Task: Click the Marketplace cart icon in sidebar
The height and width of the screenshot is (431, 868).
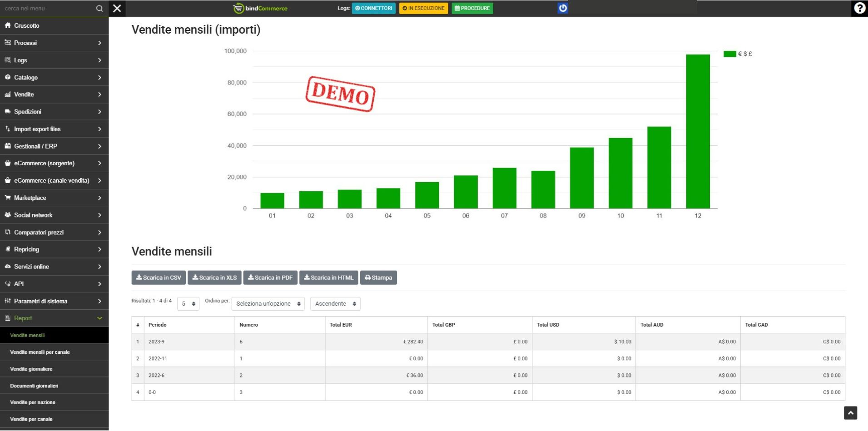Action: [x=8, y=198]
